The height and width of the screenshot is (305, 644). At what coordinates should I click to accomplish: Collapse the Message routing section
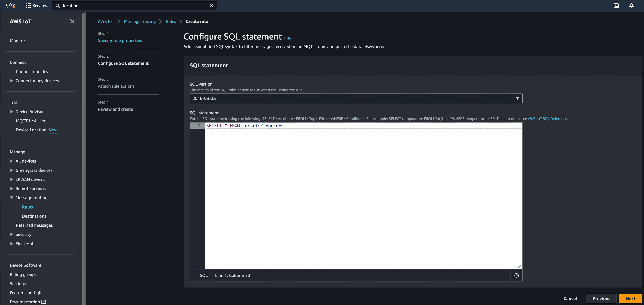click(x=12, y=198)
